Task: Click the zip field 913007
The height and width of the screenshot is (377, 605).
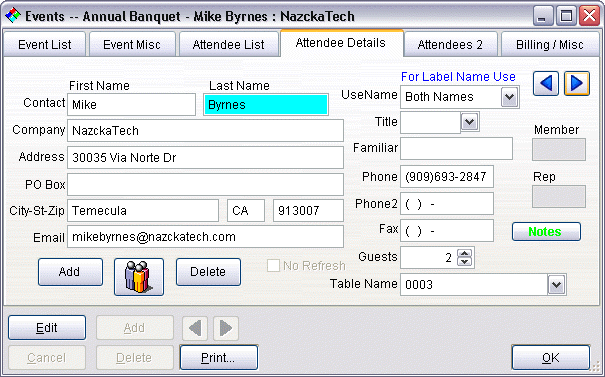Action: tap(308, 210)
